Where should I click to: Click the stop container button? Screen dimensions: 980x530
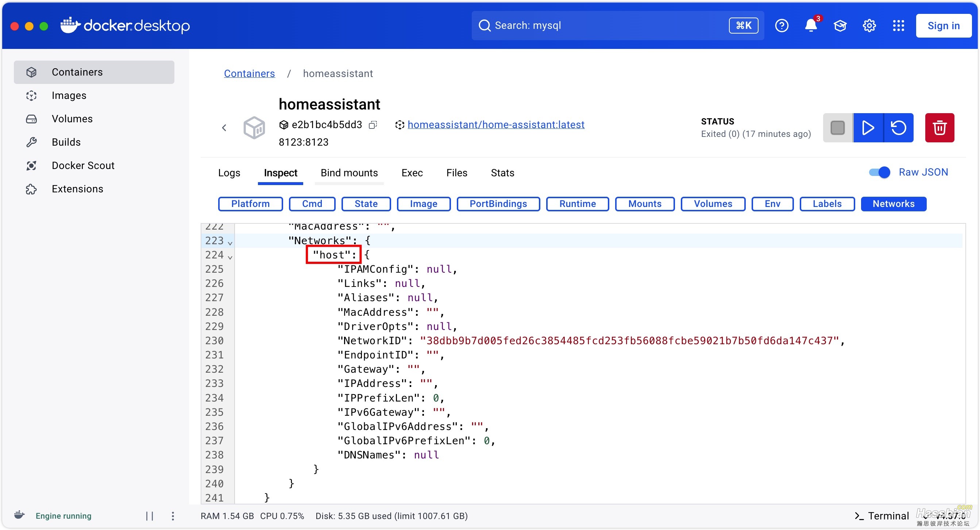click(x=838, y=127)
